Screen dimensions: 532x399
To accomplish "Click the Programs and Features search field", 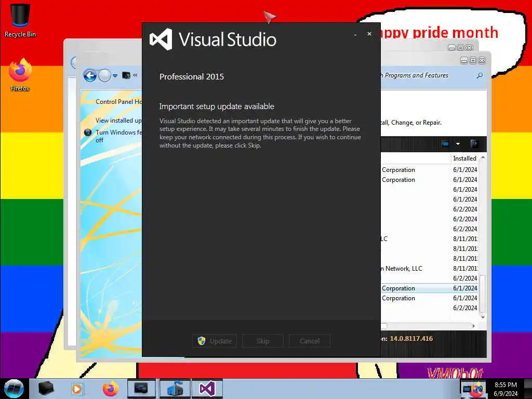I will [x=428, y=75].
